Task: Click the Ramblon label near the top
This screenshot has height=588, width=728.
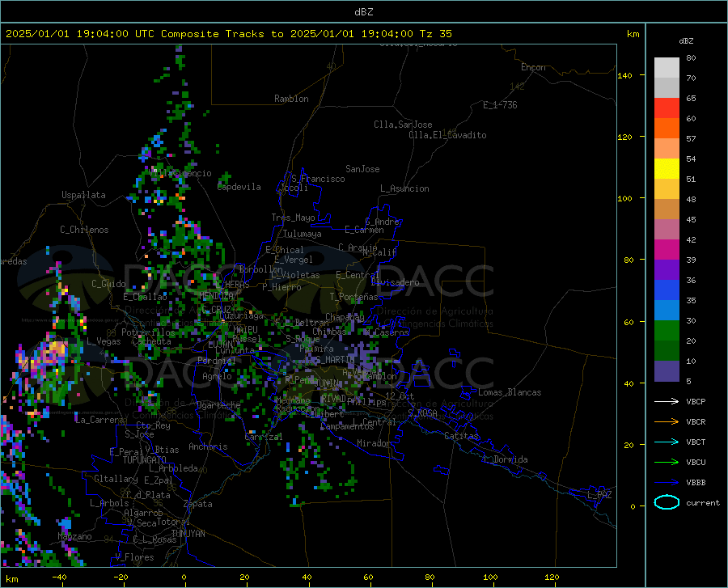Action: point(291,99)
